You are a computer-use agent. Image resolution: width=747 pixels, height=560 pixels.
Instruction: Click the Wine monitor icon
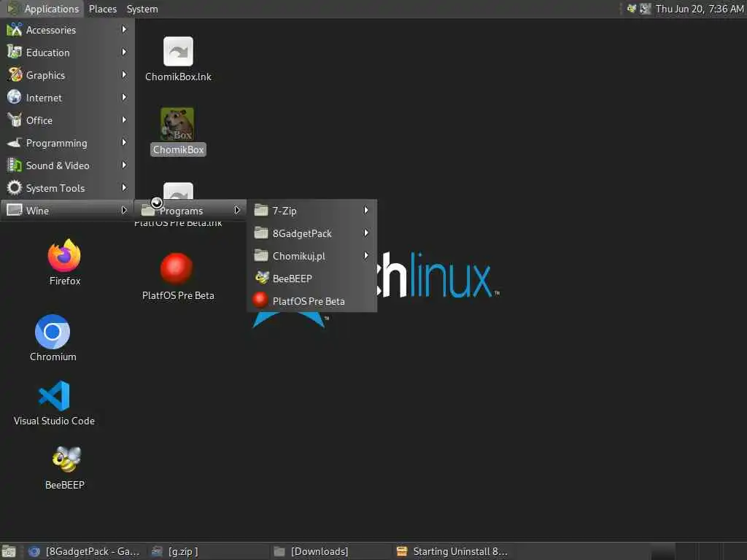coord(15,210)
